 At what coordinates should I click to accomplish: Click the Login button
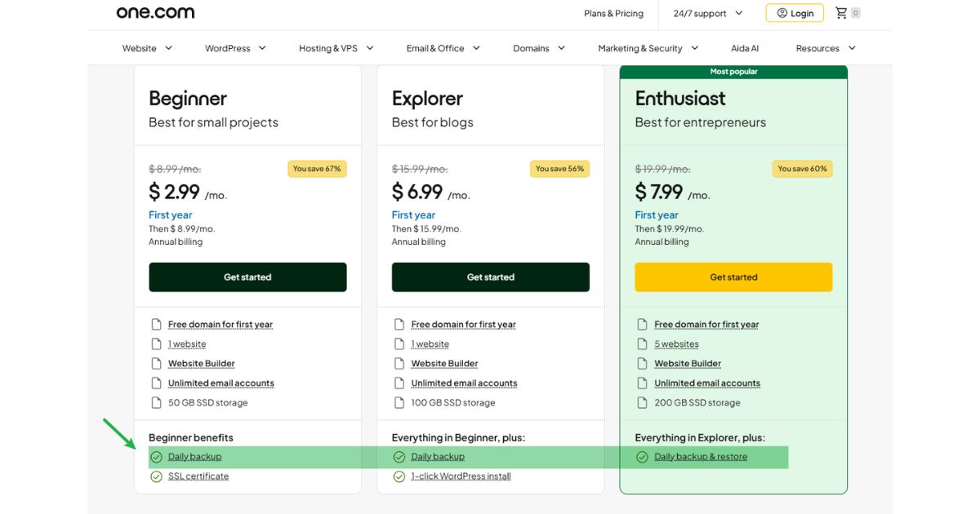tap(795, 13)
